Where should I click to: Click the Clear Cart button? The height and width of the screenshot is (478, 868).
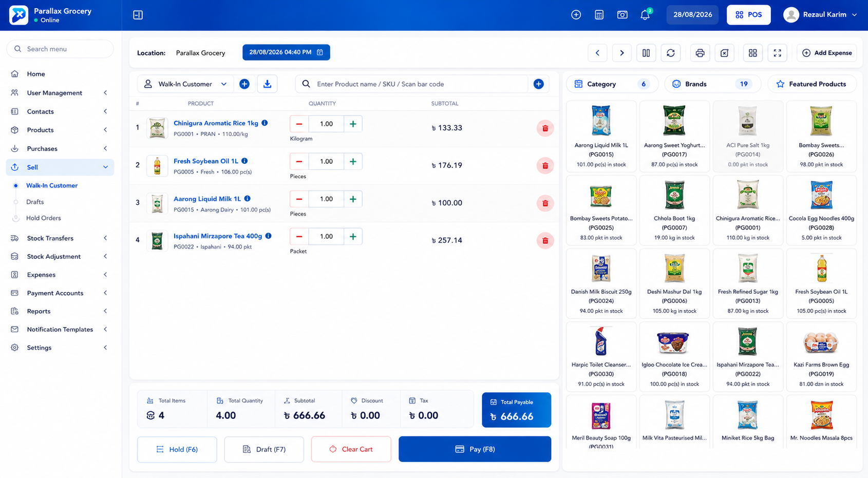click(351, 449)
